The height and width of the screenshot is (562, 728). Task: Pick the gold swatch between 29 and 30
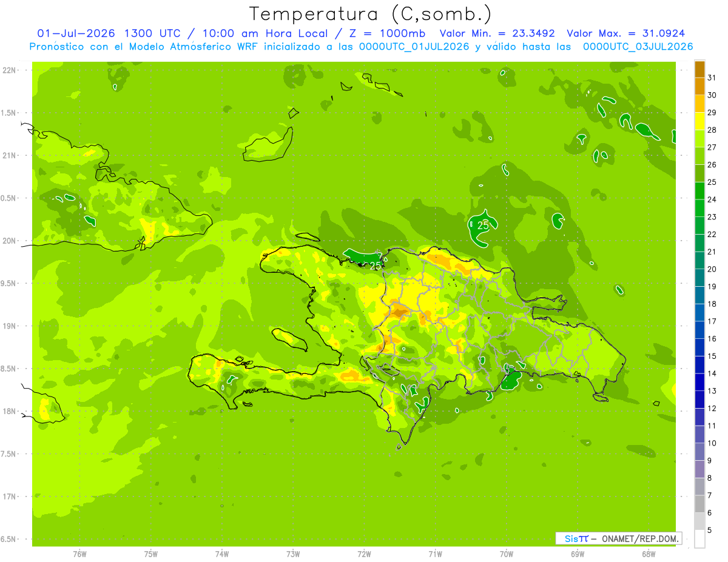pos(699,104)
